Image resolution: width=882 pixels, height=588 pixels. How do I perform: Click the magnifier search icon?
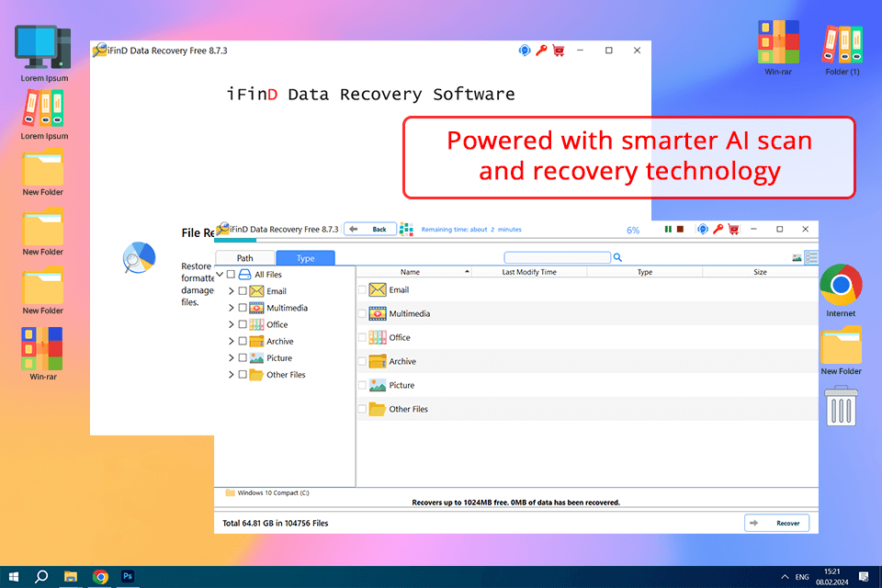[x=617, y=257]
